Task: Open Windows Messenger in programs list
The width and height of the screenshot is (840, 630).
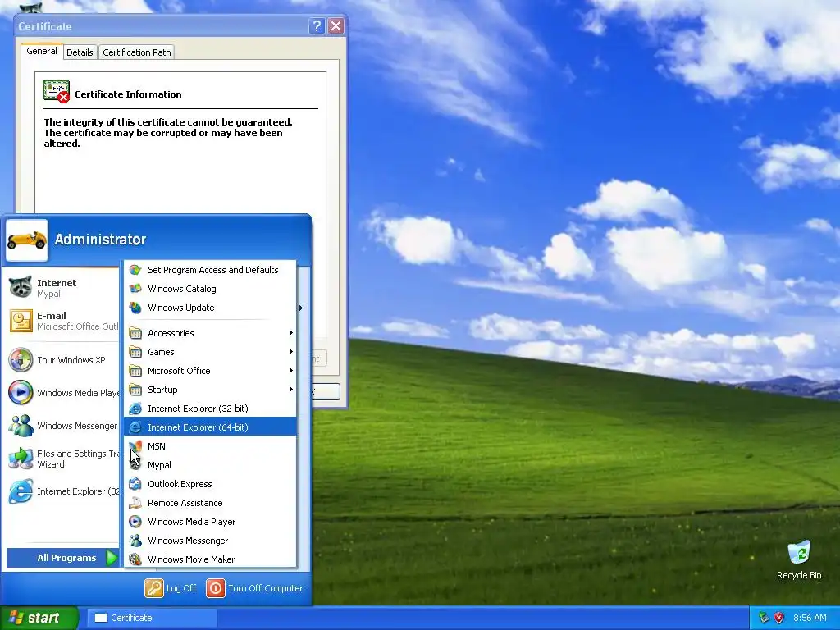Action: click(210, 541)
